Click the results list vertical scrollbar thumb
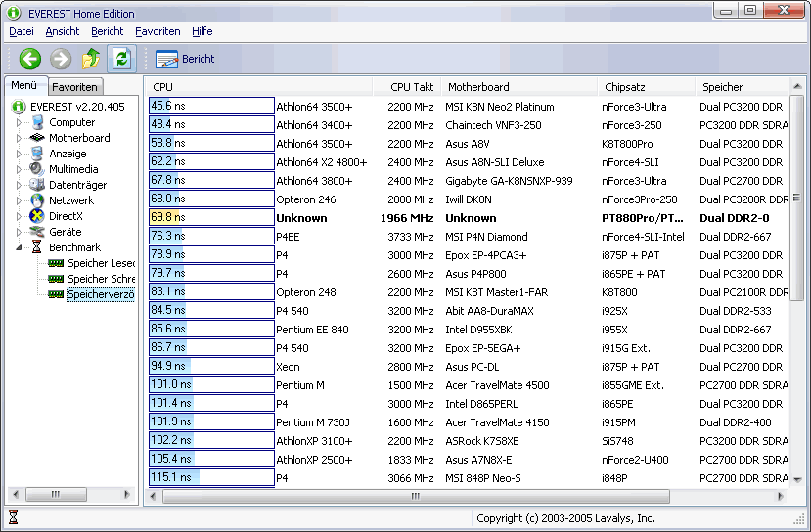 click(x=797, y=198)
